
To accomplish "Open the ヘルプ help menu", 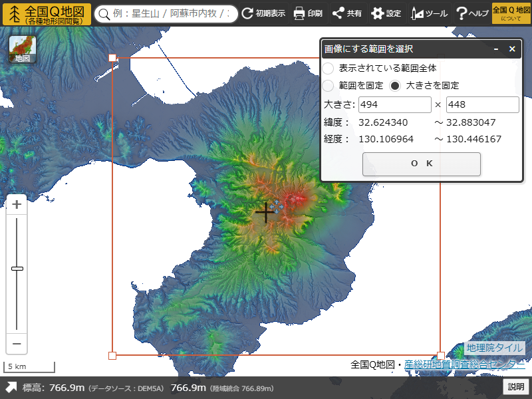I will pos(472,13).
